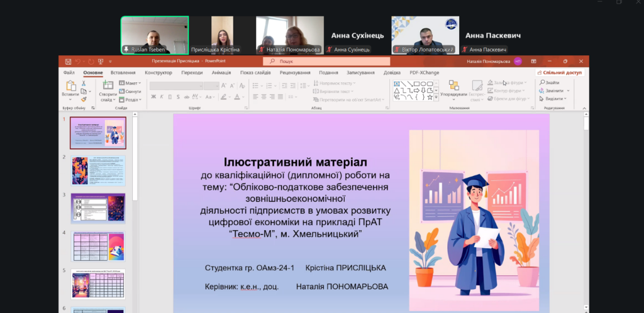Click the Create Slide (Створити слайд) icon
The width and height of the screenshot is (644, 313).
(x=108, y=86)
